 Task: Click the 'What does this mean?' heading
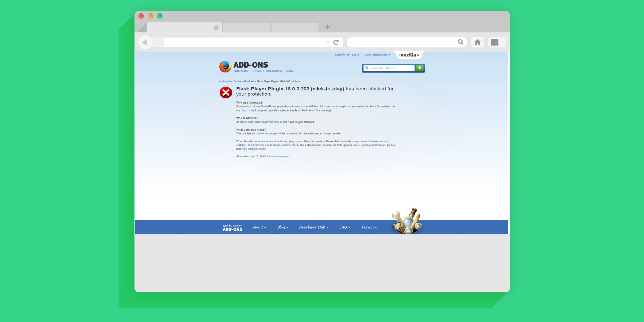(251, 130)
